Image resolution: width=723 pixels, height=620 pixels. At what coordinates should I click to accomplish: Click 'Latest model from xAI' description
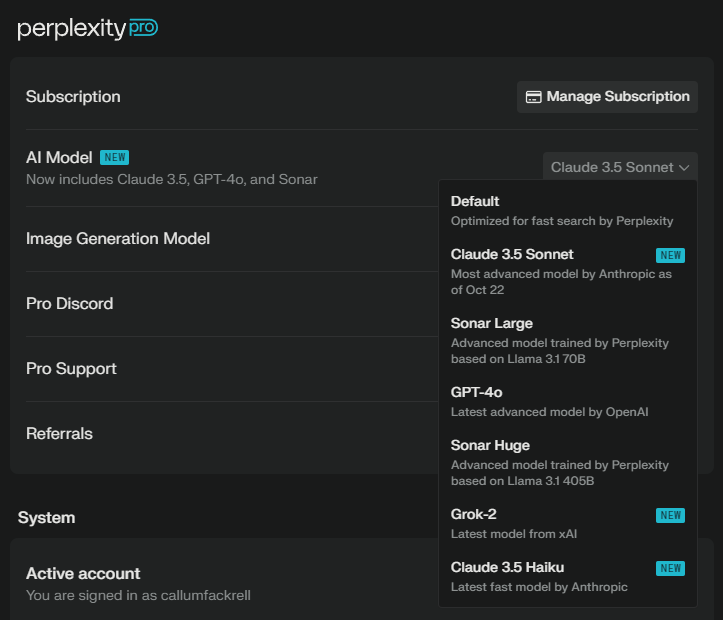514,534
